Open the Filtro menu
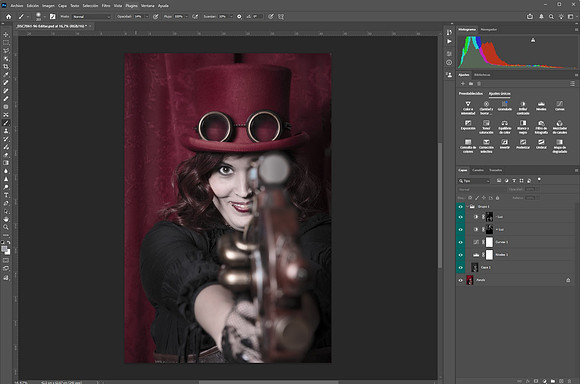Image resolution: width=580 pixels, height=384 pixels. [106, 6]
